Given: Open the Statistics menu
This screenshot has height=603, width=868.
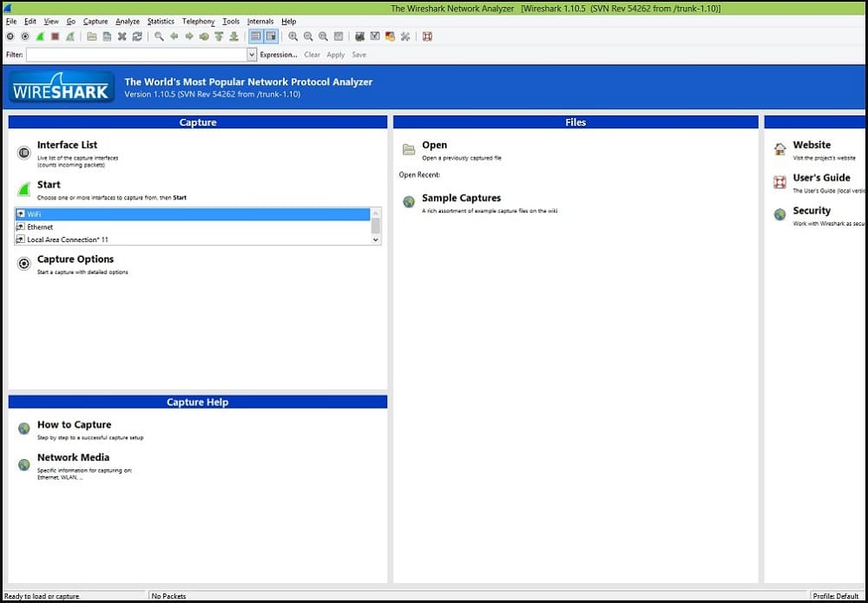Looking at the screenshot, I should 161,22.
